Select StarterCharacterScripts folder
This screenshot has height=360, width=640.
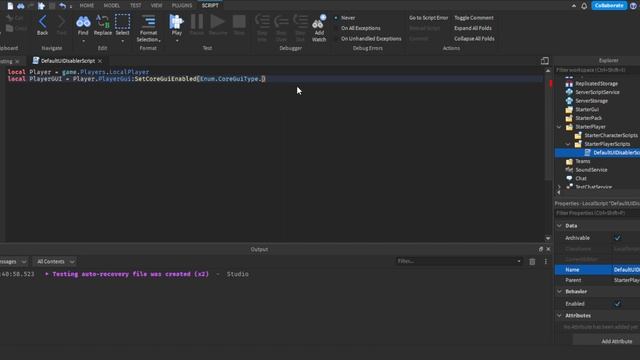coord(611,135)
